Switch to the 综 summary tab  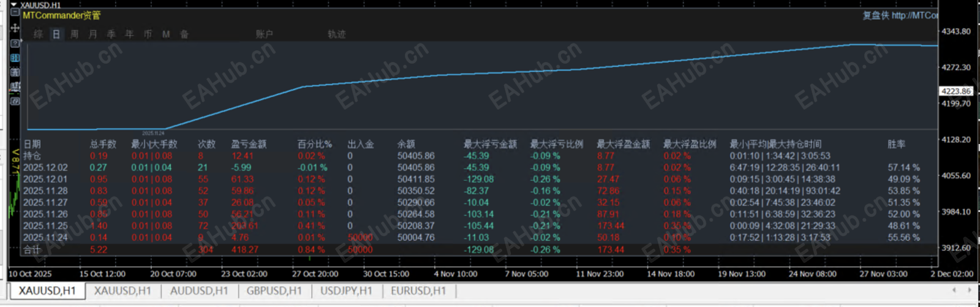[x=38, y=34]
